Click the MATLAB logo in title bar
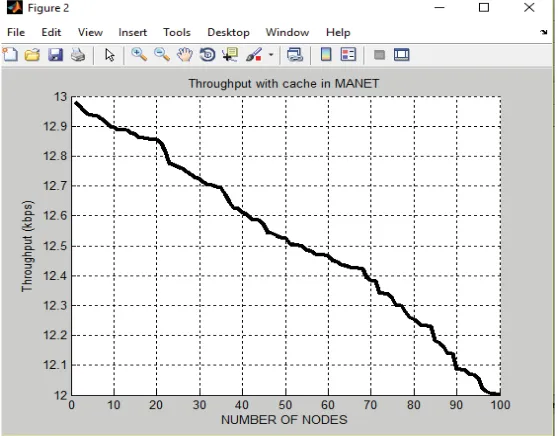This screenshot has width=558, height=436. point(15,7)
